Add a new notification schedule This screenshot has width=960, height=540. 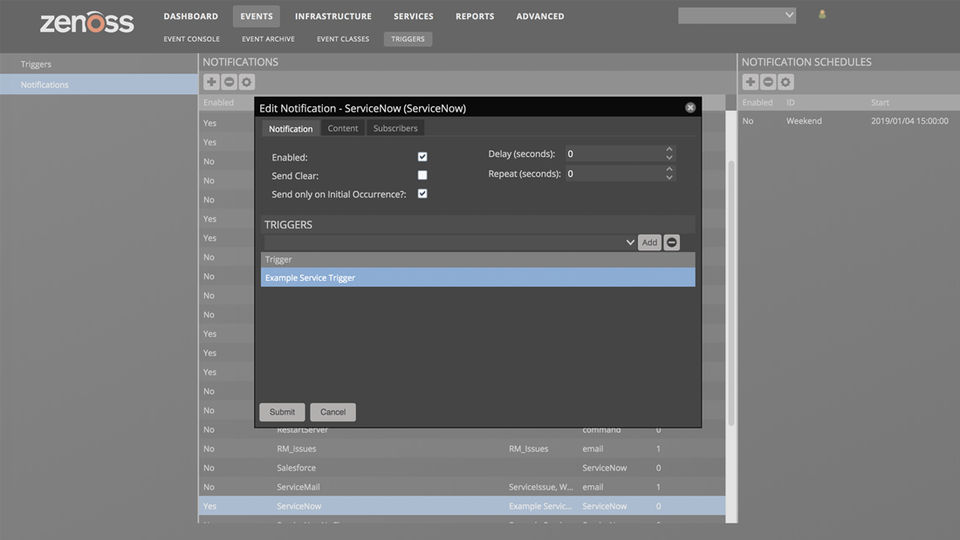click(x=750, y=82)
